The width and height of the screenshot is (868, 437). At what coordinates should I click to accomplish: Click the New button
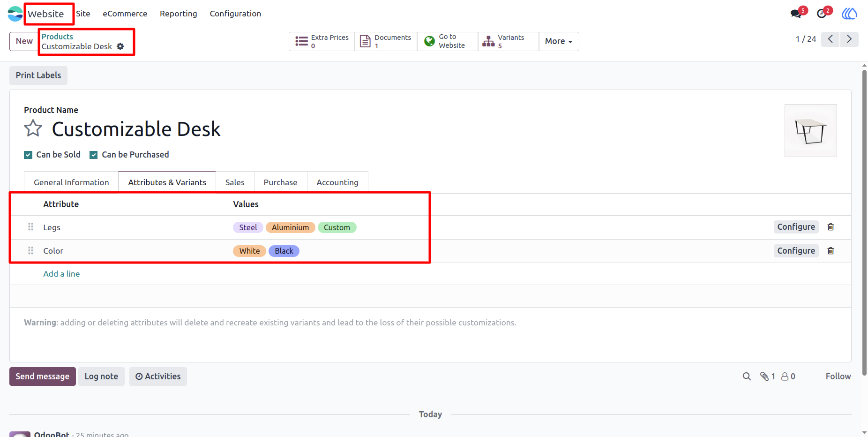tap(24, 41)
